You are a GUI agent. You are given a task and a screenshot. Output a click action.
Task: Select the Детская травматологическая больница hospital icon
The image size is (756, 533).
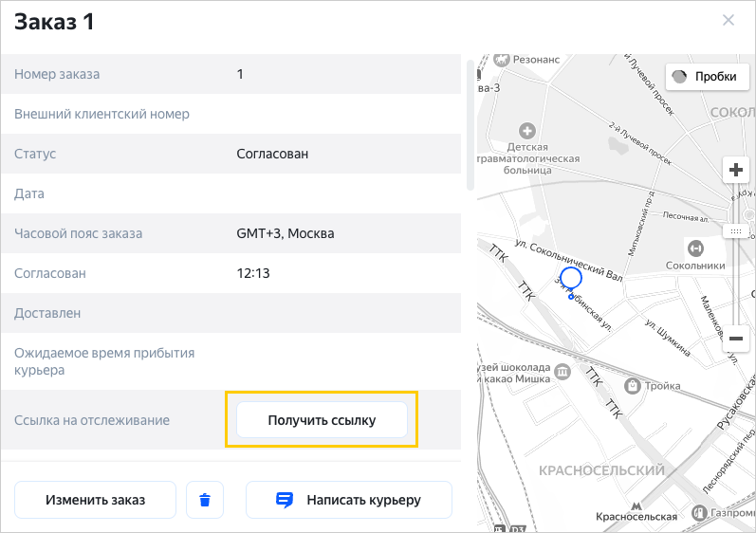coord(528,129)
